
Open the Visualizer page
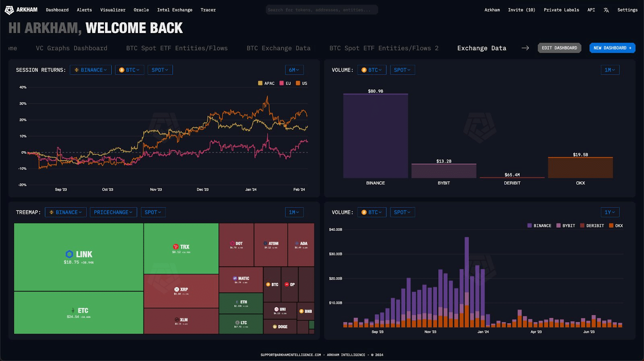click(x=113, y=10)
